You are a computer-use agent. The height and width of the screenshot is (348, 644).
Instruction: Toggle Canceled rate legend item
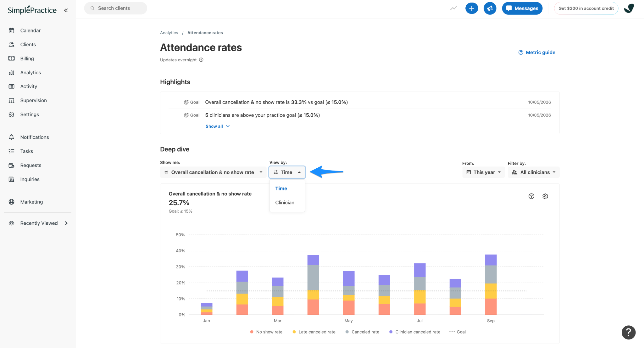[x=362, y=332]
